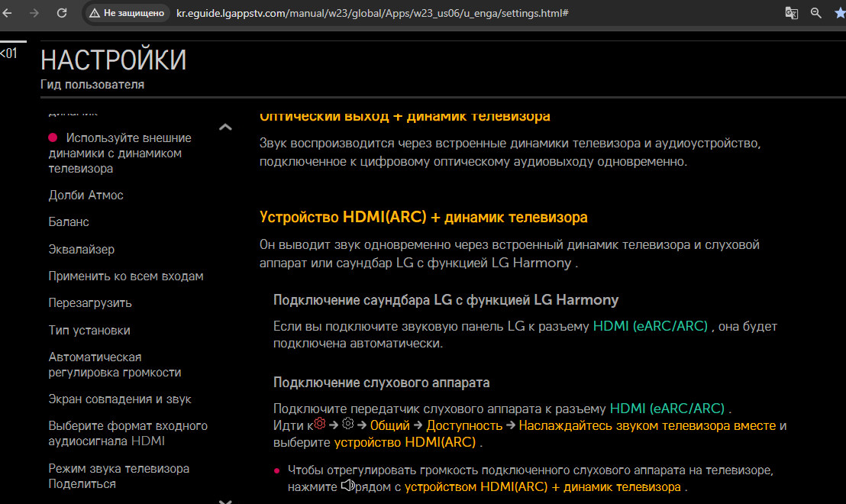The image size is (846, 504).
Task: Go back using the <01 page marker
Action: (x=8, y=53)
